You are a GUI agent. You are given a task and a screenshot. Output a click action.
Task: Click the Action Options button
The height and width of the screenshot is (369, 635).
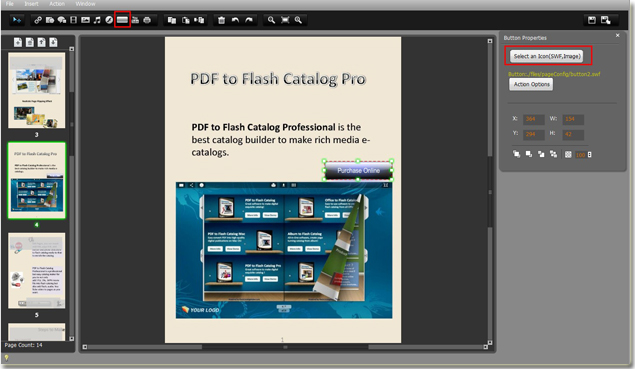point(531,84)
